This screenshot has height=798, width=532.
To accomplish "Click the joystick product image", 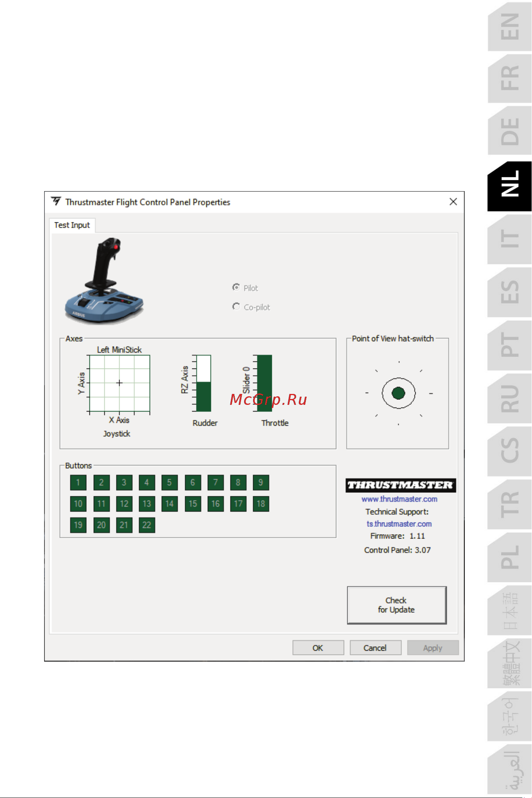I will pos(104,281).
